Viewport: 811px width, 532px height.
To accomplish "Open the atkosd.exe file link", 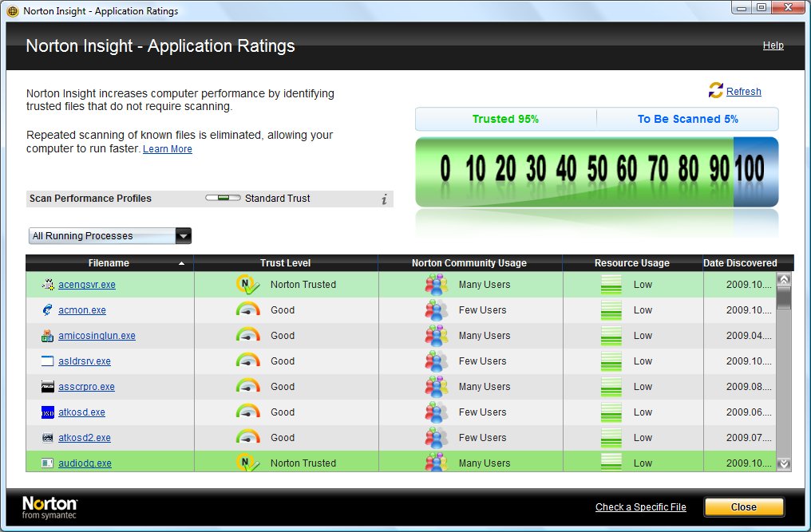I will tap(81, 412).
